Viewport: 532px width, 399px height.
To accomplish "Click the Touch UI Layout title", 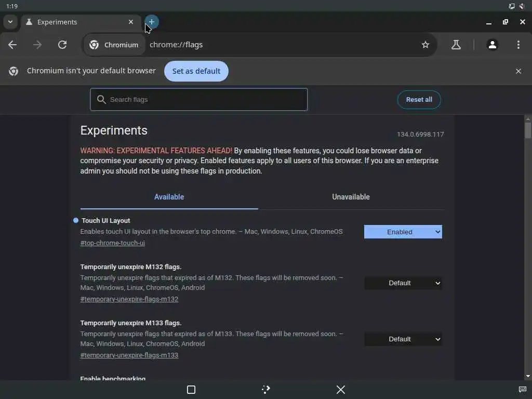I will (x=106, y=220).
